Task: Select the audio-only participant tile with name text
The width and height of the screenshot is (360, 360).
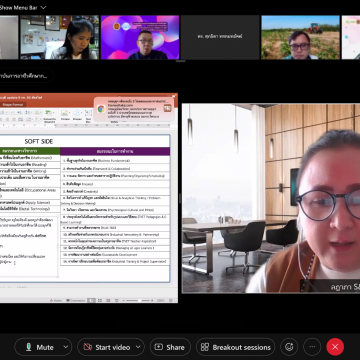Action: tap(220, 37)
